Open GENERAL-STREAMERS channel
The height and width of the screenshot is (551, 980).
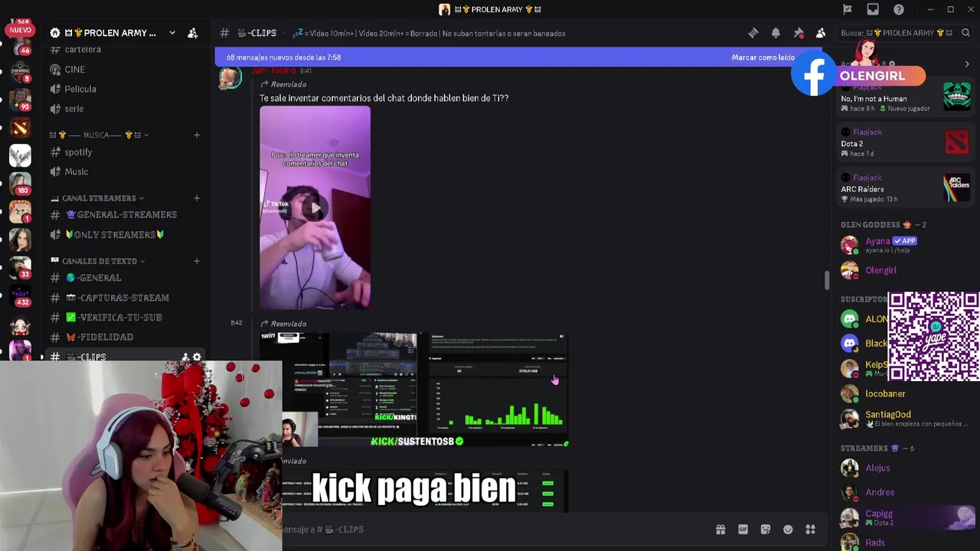[x=122, y=215]
